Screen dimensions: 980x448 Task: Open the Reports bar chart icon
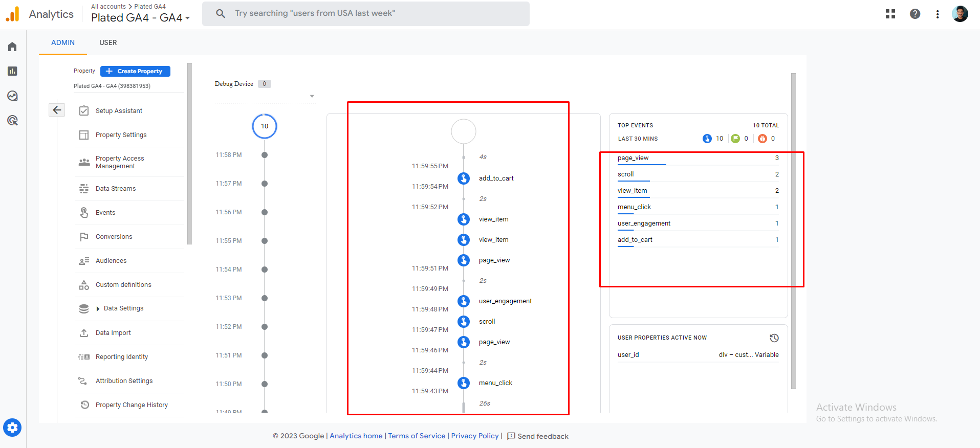pos(12,71)
